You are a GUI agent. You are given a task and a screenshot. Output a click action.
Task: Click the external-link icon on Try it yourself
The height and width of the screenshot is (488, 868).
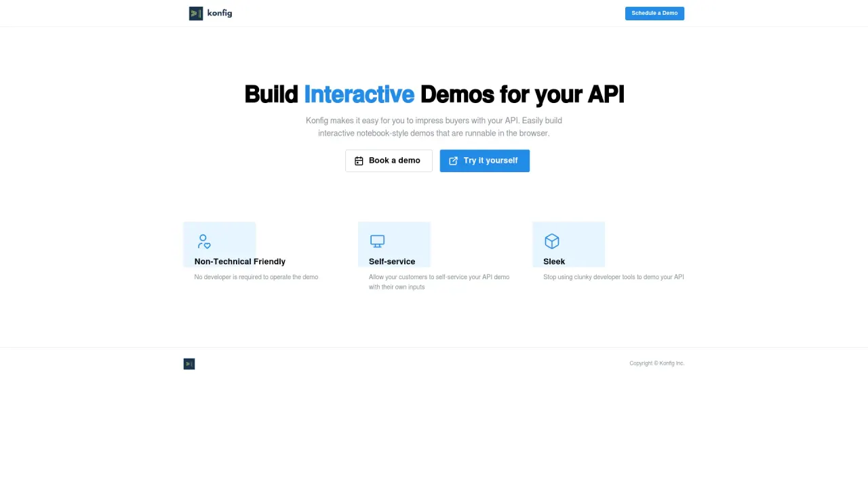coord(453,161)
